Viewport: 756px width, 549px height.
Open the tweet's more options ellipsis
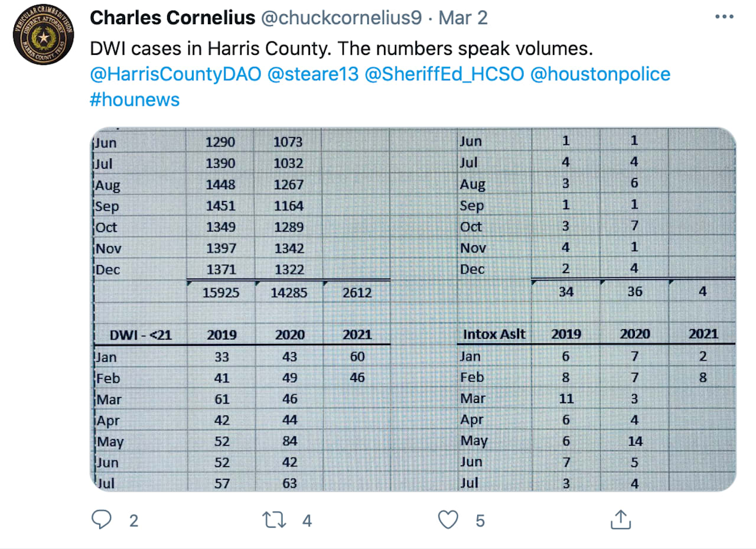click(x=724, y=17)
